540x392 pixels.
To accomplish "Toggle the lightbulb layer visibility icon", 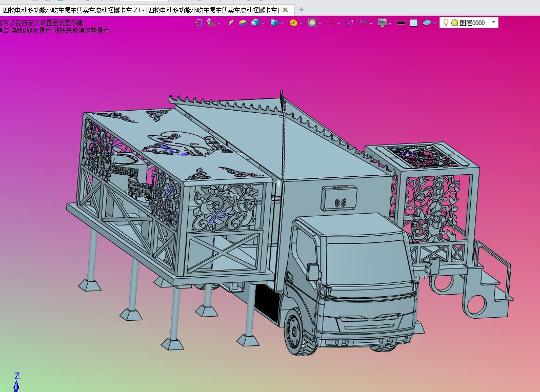I will (446, 23).
